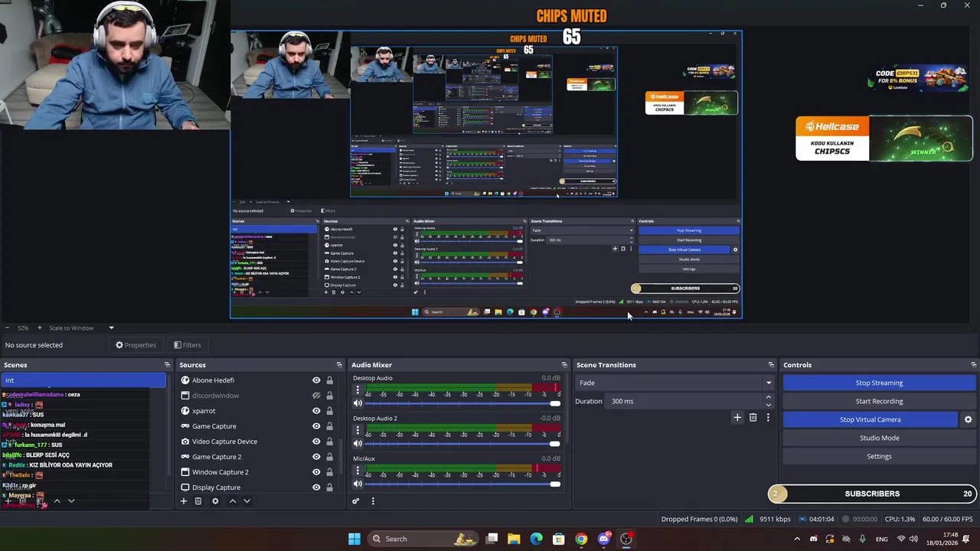Show hidden system tray icons chevron
This screenshot has height=551, width=980.
797,539
